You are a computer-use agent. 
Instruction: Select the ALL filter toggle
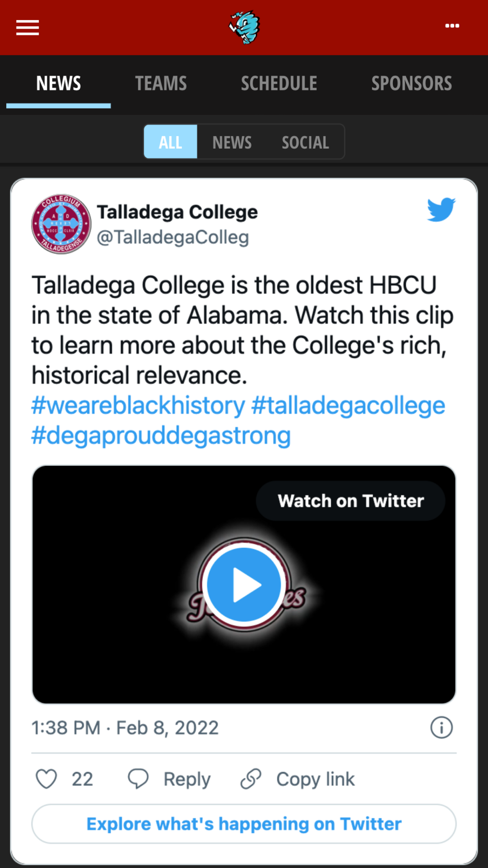coord(170,142)
